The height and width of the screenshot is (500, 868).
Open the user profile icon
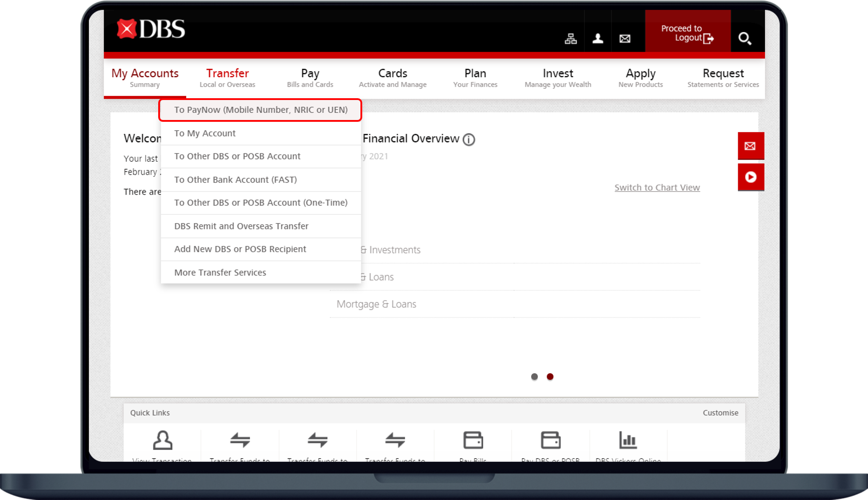[598, 39]
